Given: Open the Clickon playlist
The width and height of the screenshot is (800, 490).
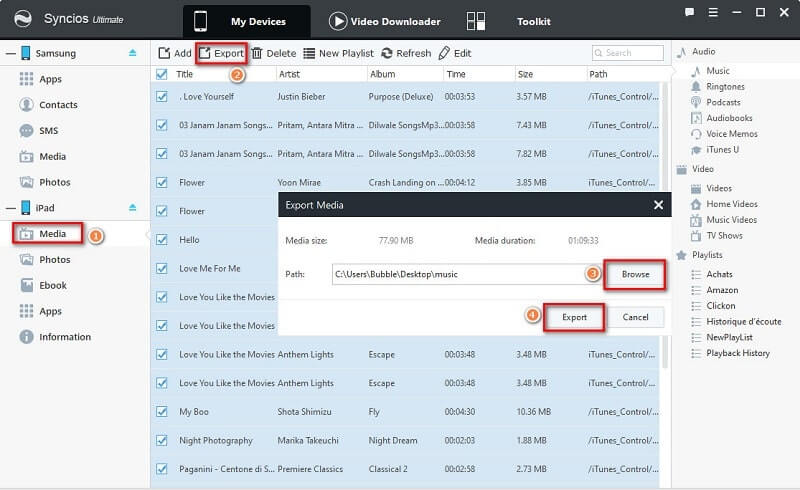Looking at the screenshot, I should click(x=720, y=306).
